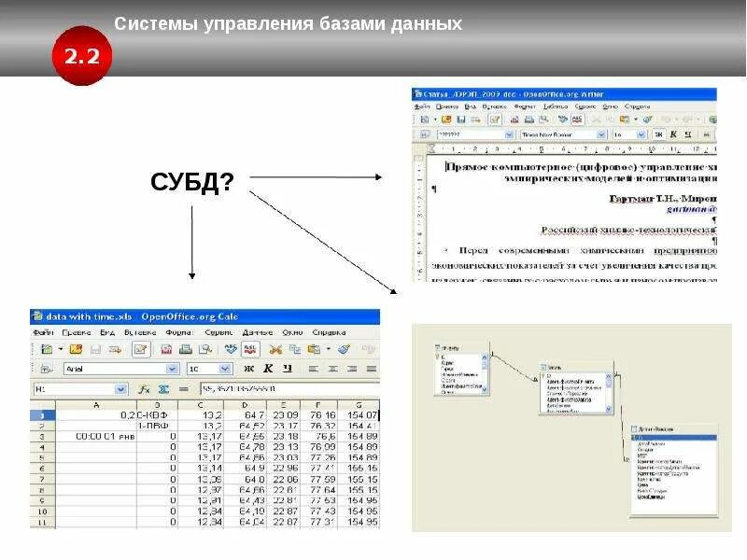Toggle Bold Ж in Calc toolbar
Screen dimensions: 747x560
point(248,369)
